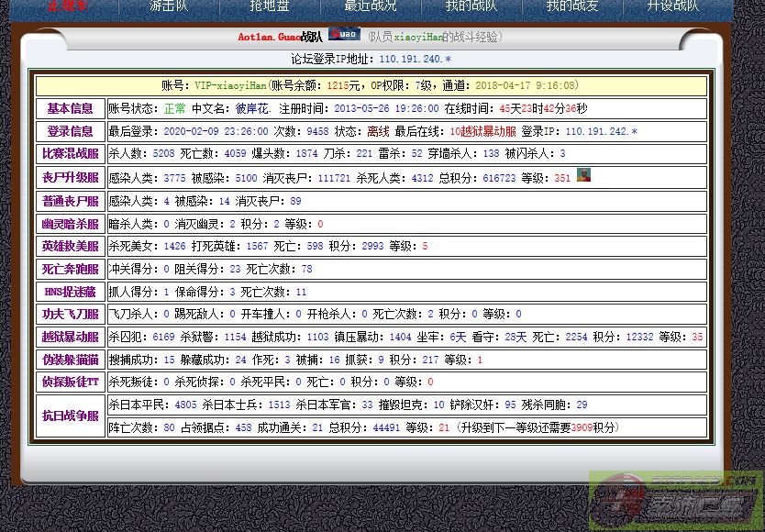This screenshot has width=765, height=532.
Task: Select the 我的战队 tab
Action: [x=471, y=6]
